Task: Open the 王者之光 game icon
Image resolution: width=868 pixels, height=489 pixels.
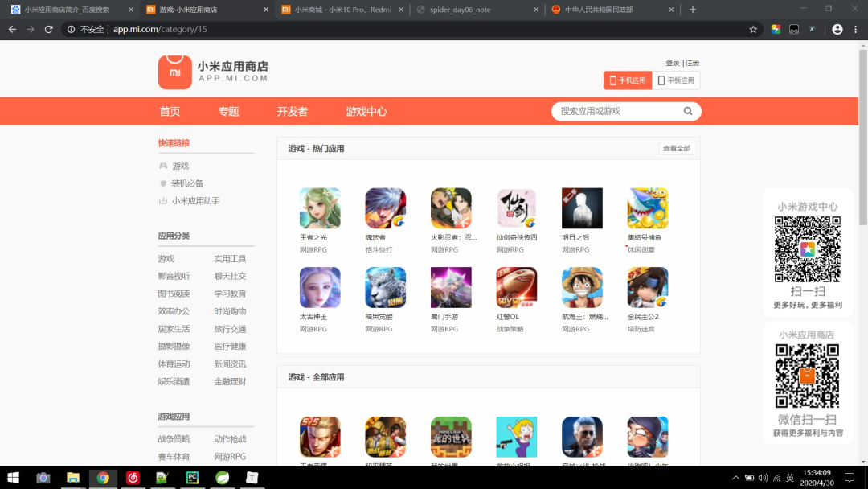Action: coord(320,208)
